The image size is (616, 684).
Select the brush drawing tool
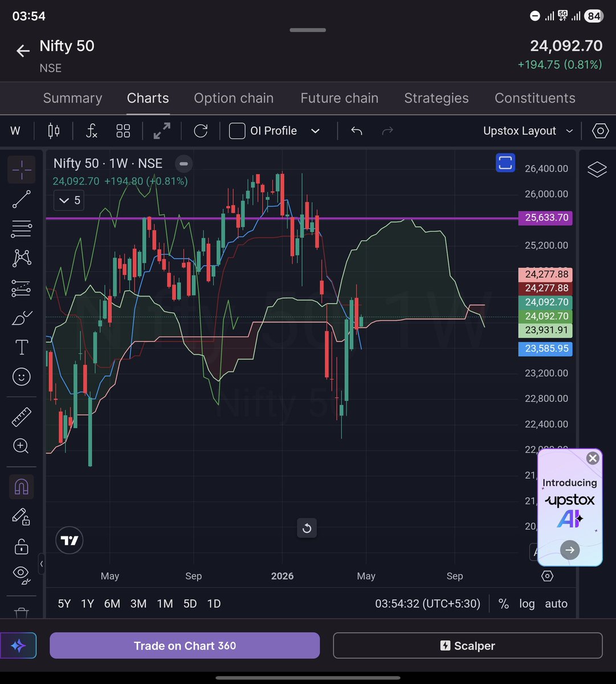point(22,317)
